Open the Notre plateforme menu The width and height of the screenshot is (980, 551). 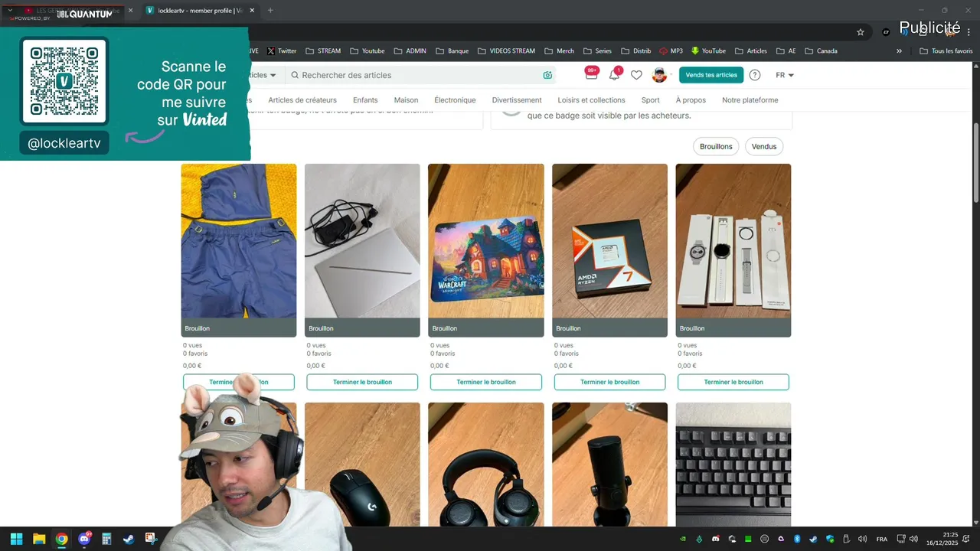(x=750, y=100)
